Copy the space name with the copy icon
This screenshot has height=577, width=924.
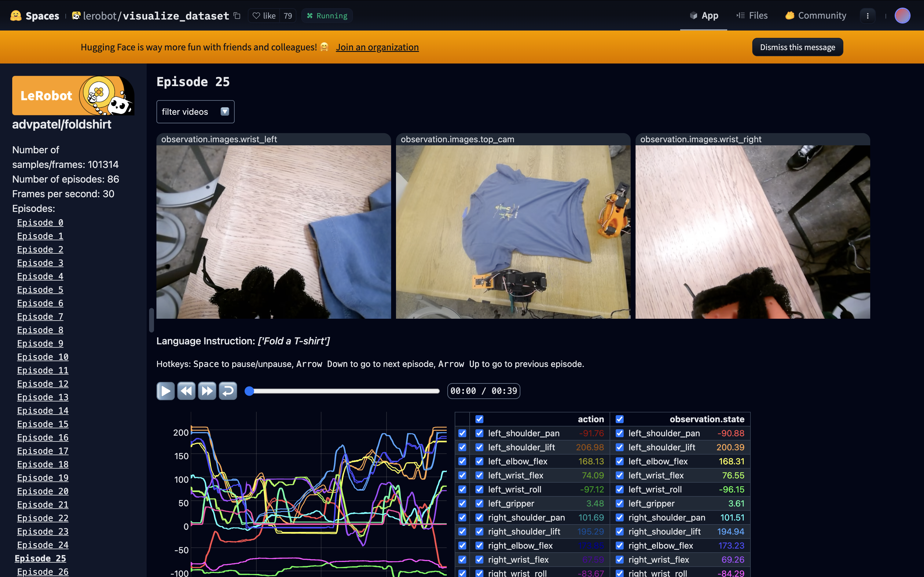tap(237, 16)
